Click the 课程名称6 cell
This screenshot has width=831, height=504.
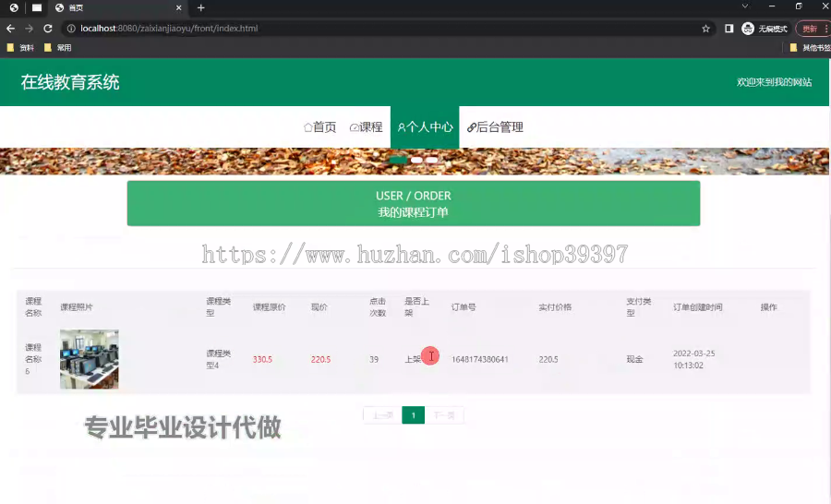[33, 359]
